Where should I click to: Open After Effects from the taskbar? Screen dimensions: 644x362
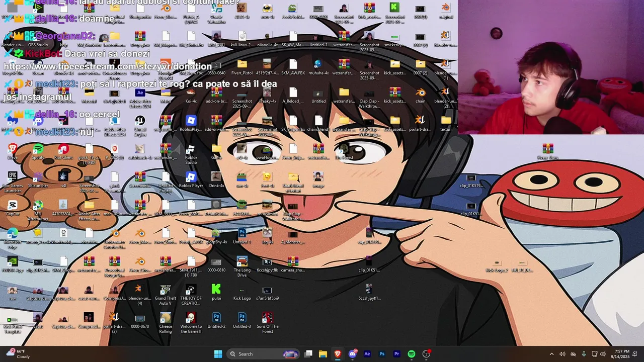367,354
